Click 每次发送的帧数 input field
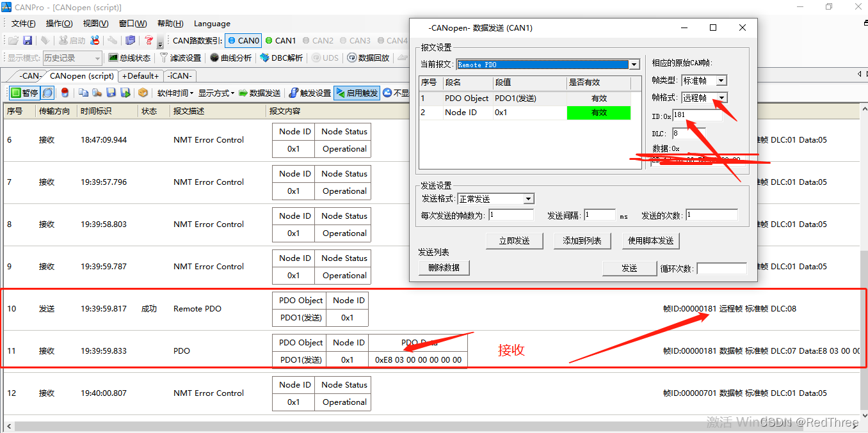Image resolution: width=868 pixels, height=433 pixels. tap(510, 215)
